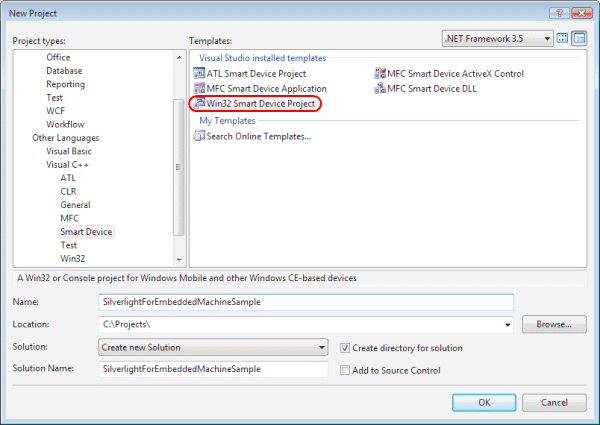The width and height of the screenshot is (600, 425).
Task: Select ATL under Visual C++
Action: [x=68, y=178]
